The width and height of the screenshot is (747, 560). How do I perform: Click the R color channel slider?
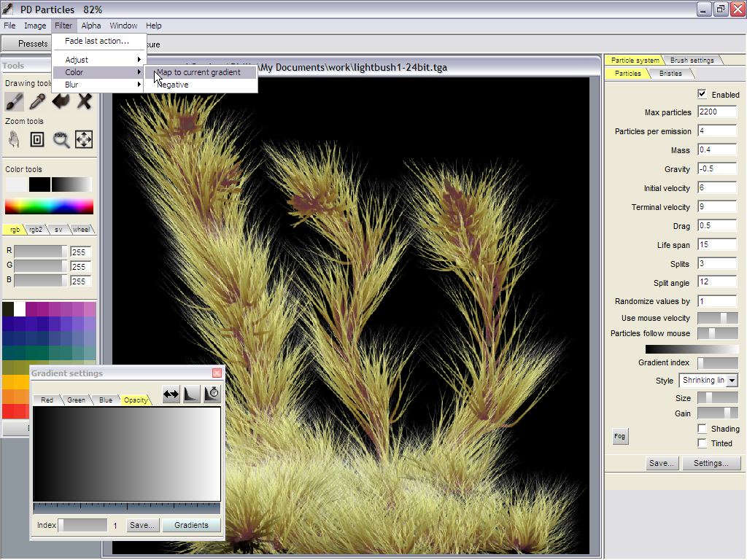40,252
